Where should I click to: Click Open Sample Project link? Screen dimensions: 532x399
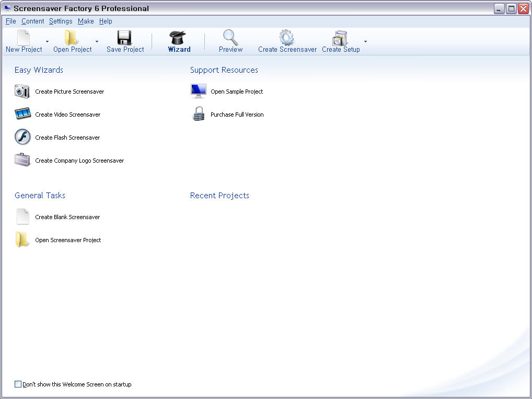click(237, 92)
